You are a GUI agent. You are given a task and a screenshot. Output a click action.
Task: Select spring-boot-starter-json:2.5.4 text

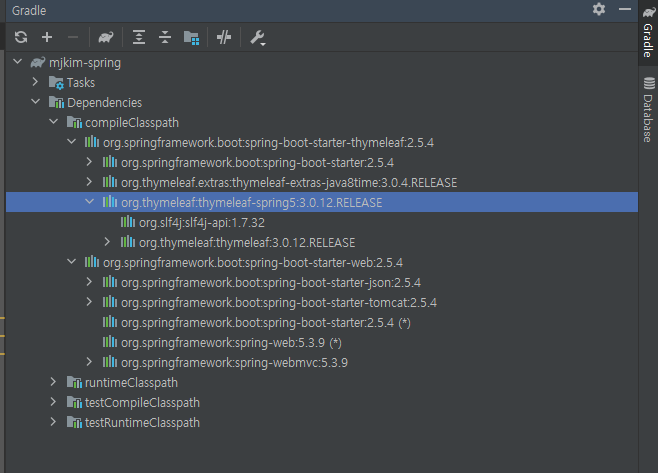point(271,283)
